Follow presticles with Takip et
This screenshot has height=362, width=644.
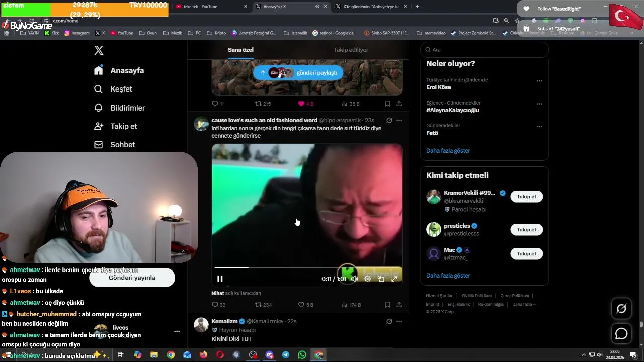pos(526,230)
